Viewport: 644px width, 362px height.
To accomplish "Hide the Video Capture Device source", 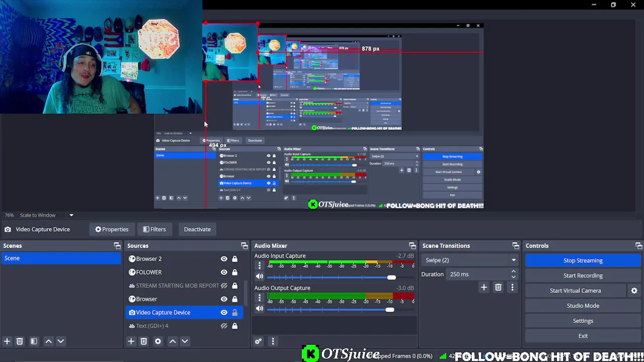I will 224,313.
